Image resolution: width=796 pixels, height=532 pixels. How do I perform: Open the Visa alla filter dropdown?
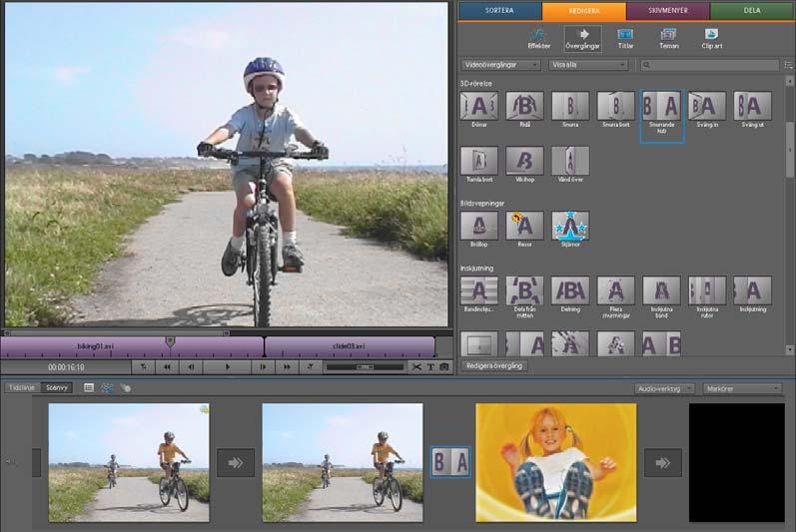point(588,65)
